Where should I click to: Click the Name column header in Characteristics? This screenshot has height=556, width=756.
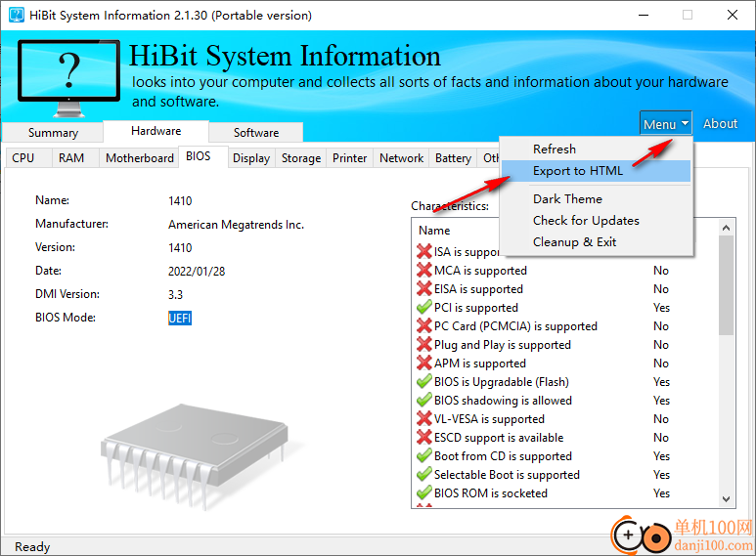click(434, 231)
